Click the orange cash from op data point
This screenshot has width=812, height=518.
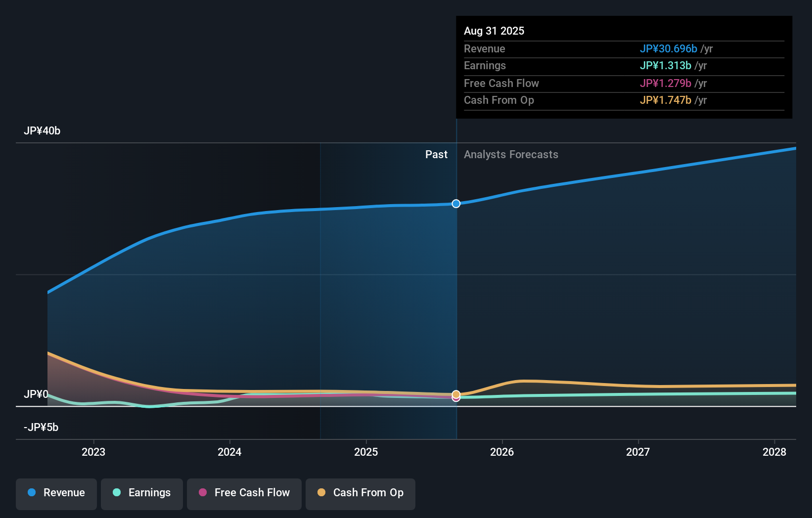tap(456, 394)
